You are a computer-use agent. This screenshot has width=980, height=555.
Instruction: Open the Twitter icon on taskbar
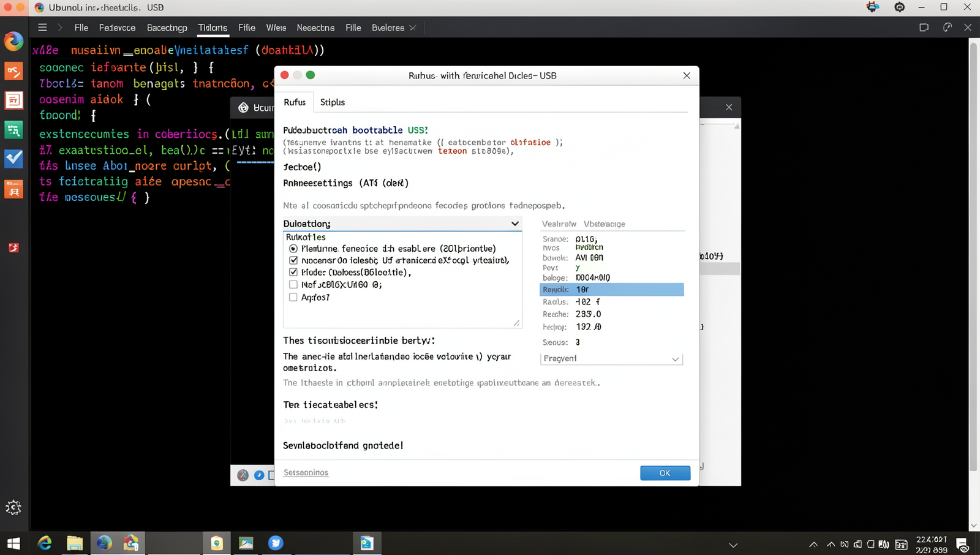coord(276,543)
